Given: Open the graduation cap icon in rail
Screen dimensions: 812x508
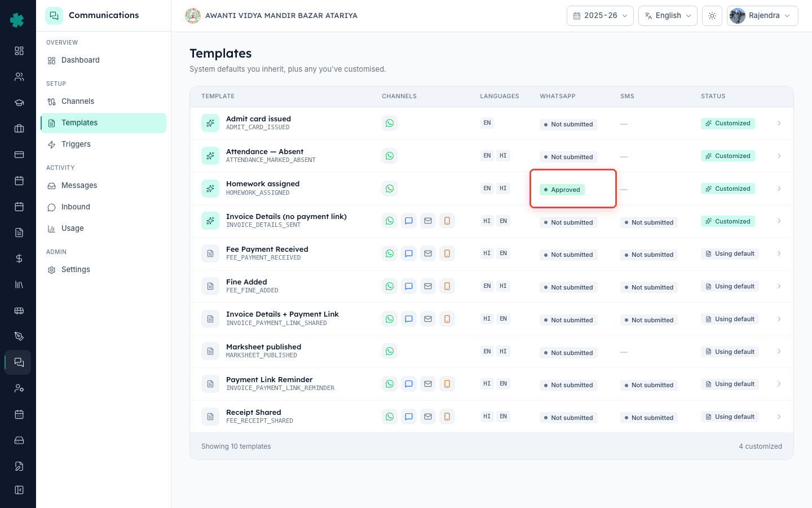Looking at the screenshot, I should (19, 103).
